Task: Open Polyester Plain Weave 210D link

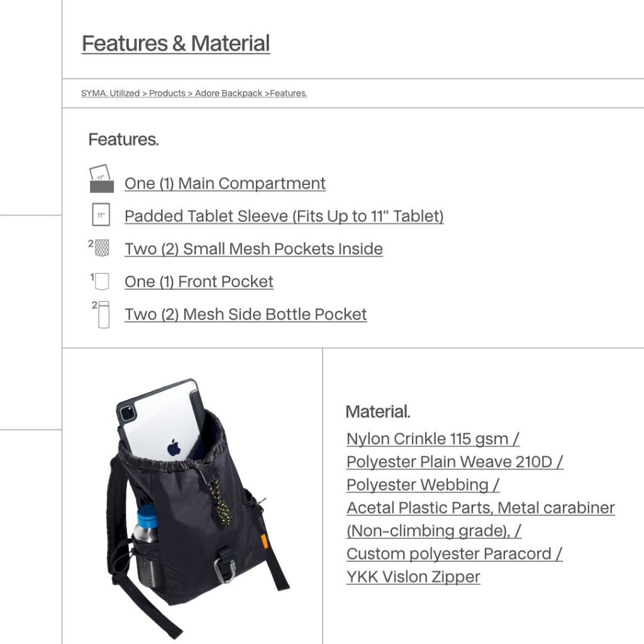Action: (x=454, y=462)
